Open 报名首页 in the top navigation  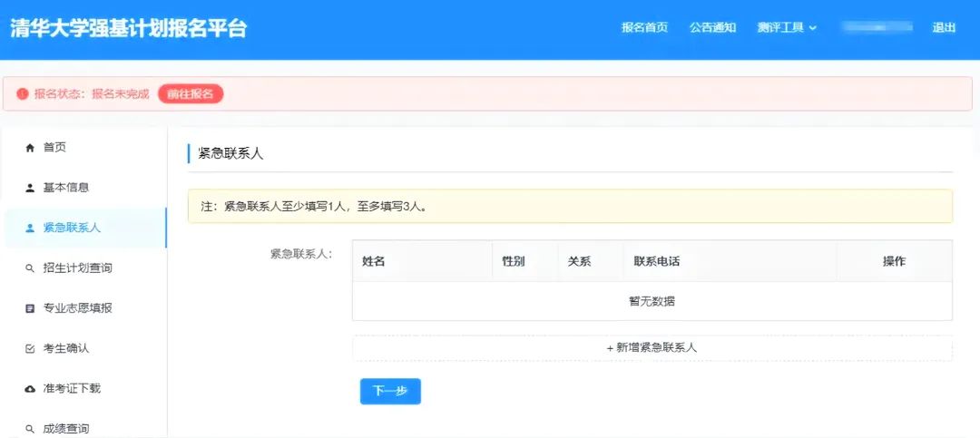tap(644, 27)
